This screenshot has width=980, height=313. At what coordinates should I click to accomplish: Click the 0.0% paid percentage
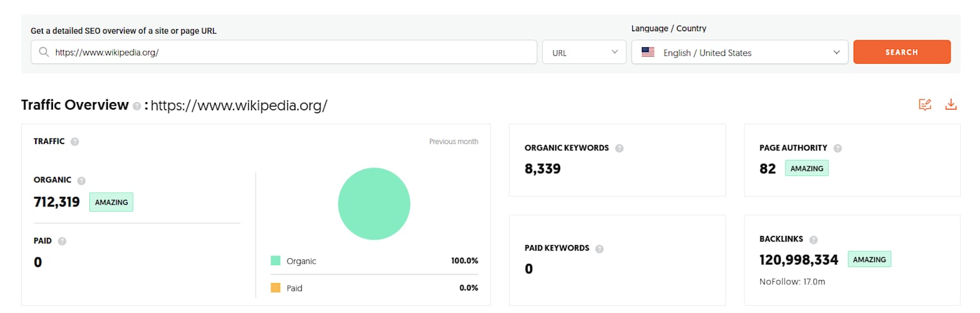pos(468,288)
